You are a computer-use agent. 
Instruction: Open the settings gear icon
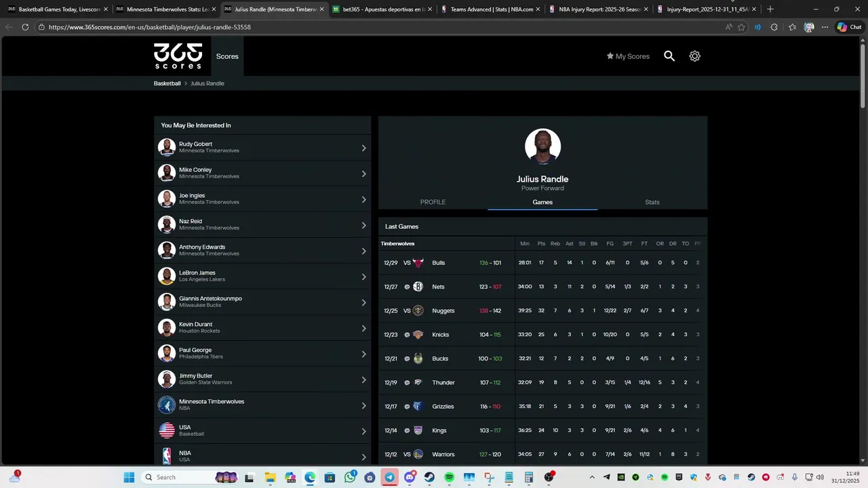(x=694, y=56)
